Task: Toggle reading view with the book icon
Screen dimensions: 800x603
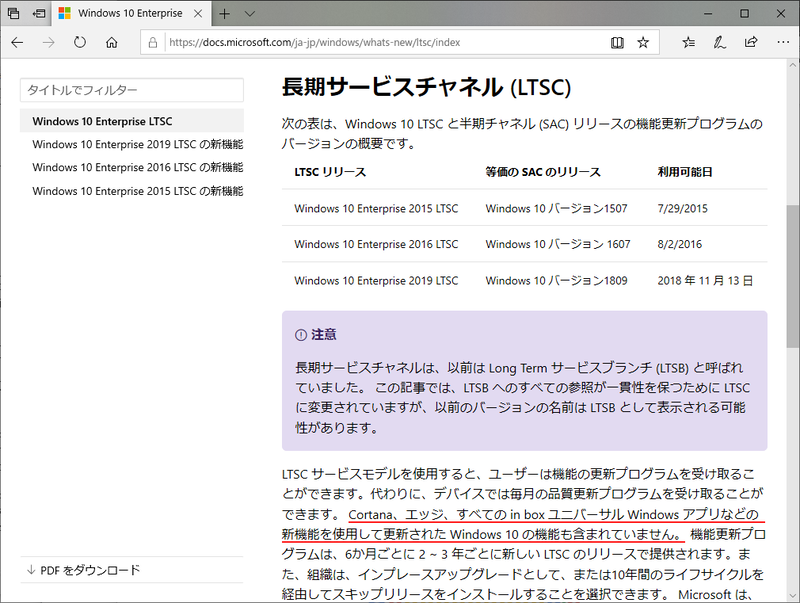Action: click(x=620, y=42)
